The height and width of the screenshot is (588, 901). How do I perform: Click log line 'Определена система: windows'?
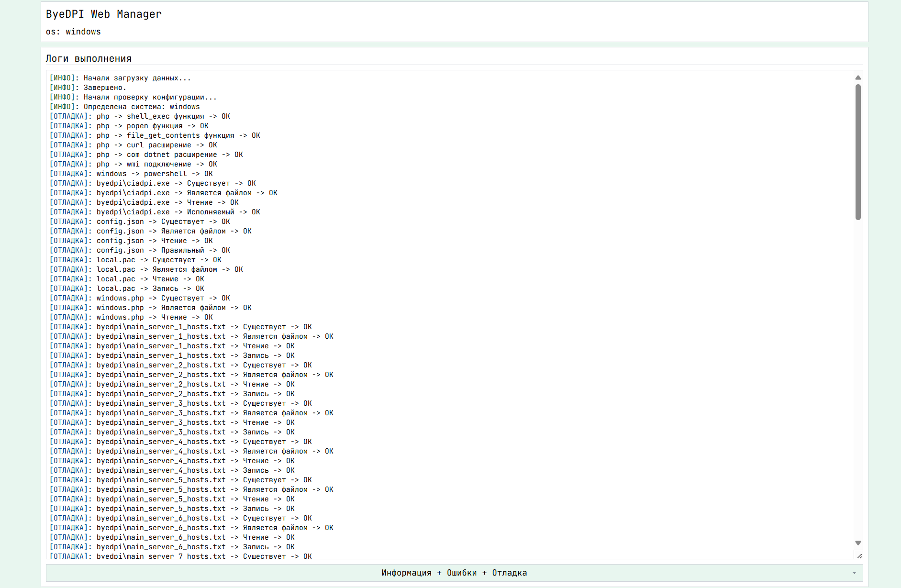(125, 107)
